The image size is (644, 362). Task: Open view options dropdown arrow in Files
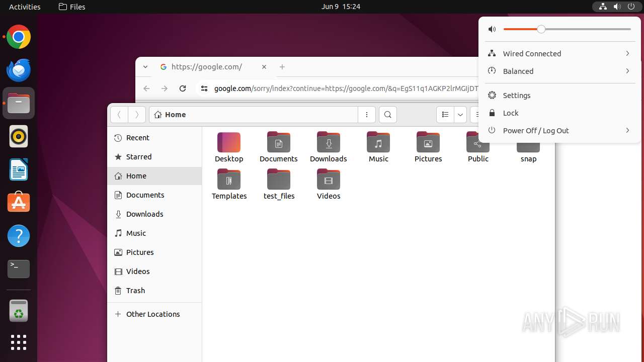pyautogui.click(x=460, y=115)
